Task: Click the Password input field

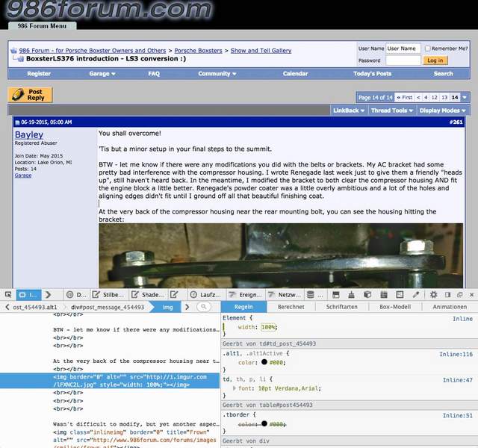Action: tap(403, 60)
